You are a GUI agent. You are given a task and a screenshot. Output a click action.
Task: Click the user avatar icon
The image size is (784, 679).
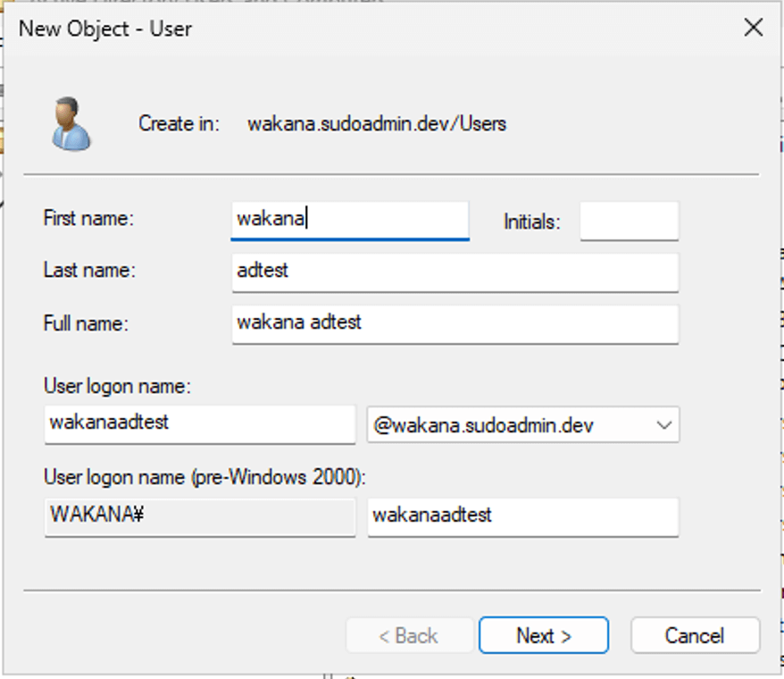coord(71,123)
